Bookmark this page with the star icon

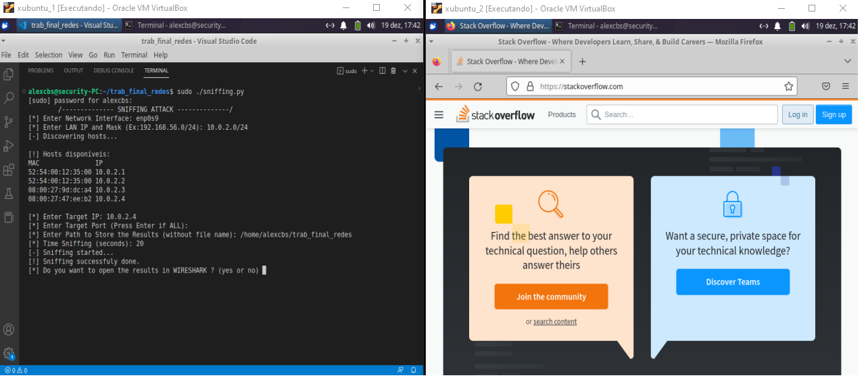coord(788,87)
